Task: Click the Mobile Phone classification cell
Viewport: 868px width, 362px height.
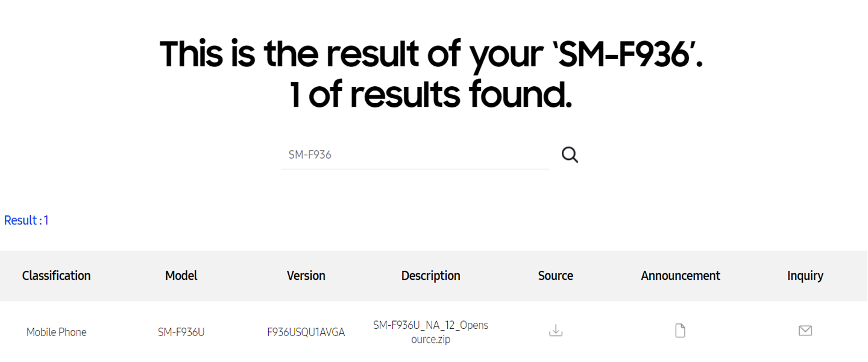Action: [57, 332]
